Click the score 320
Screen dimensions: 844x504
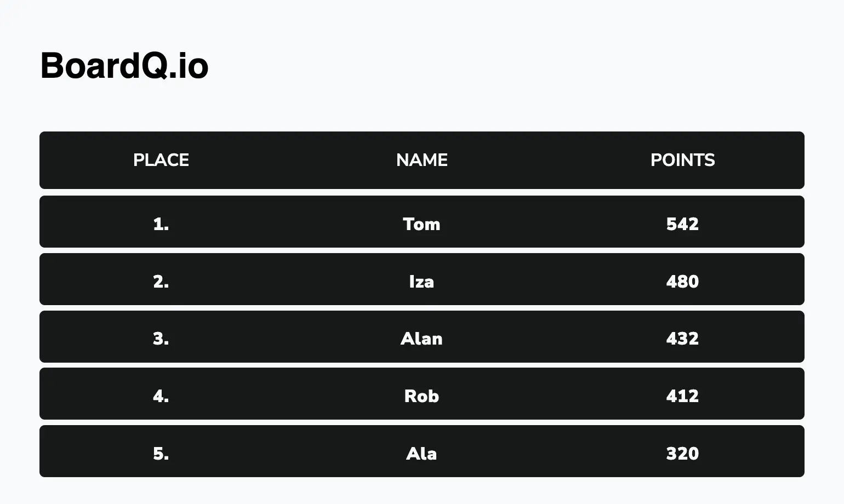(682, 454)
